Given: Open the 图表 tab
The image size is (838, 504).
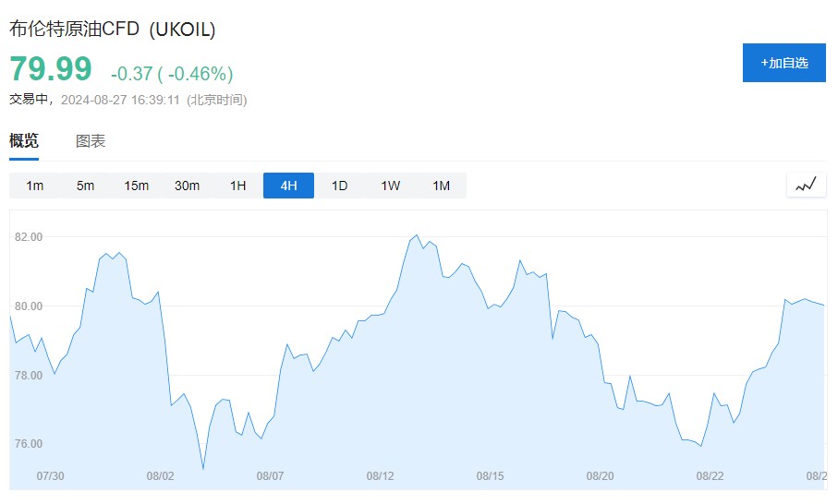Looking at the screenshot, I should point(91,141).
